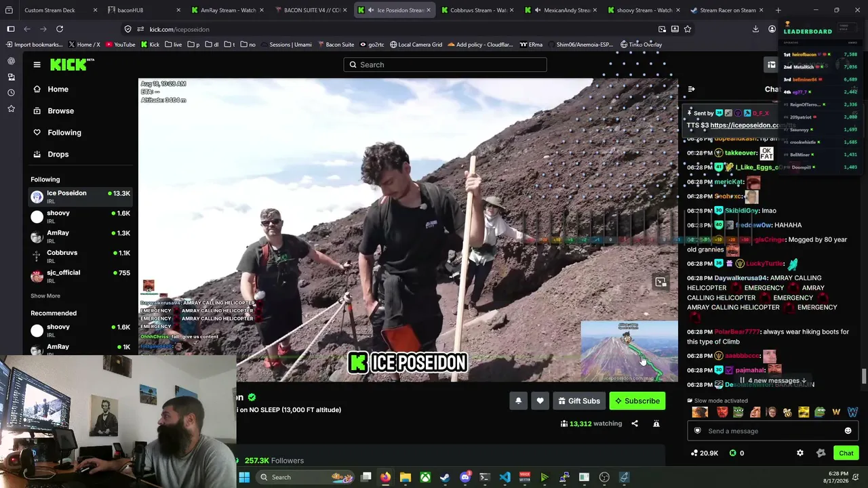The width and height of the screenshot is (868, 488).
Task: Click the Gift Subs button
Action: [578, 401]
